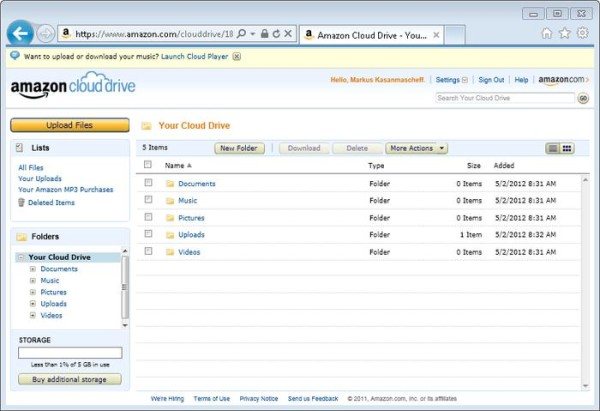Switch to grid thumbnail view icon
The width and height of the screenshot is (600, 411).
tap(567, 148)
